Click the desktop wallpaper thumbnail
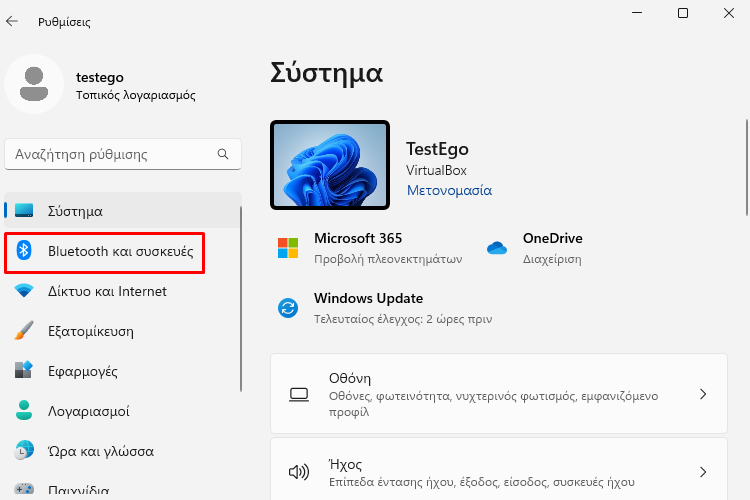The height and width of the screenshot is (500, 750). point(330,165)
